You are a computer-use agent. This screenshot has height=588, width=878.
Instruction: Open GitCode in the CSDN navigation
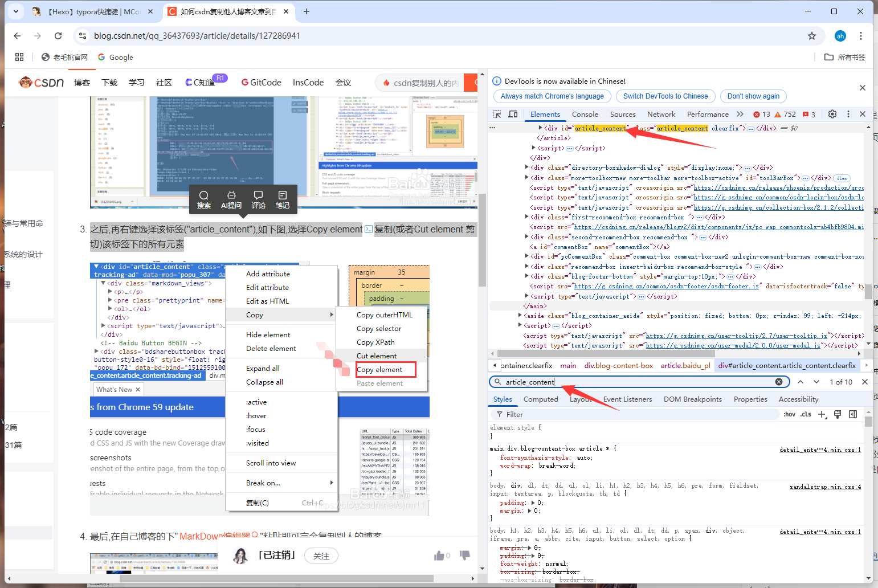(261, 83)
